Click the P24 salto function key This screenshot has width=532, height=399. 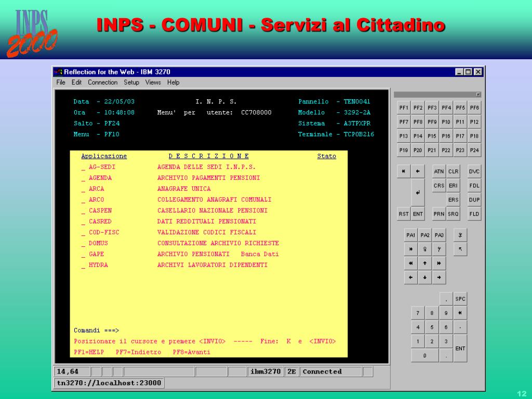[474, 150]
